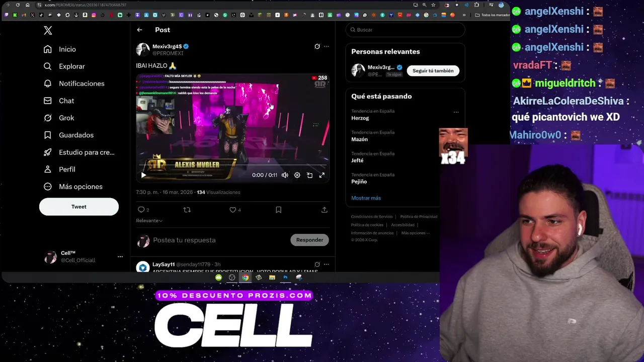This screenshot has height=362, width=644.
Task: Click the Postea tu respuesta field
Action: pos(184,240)
